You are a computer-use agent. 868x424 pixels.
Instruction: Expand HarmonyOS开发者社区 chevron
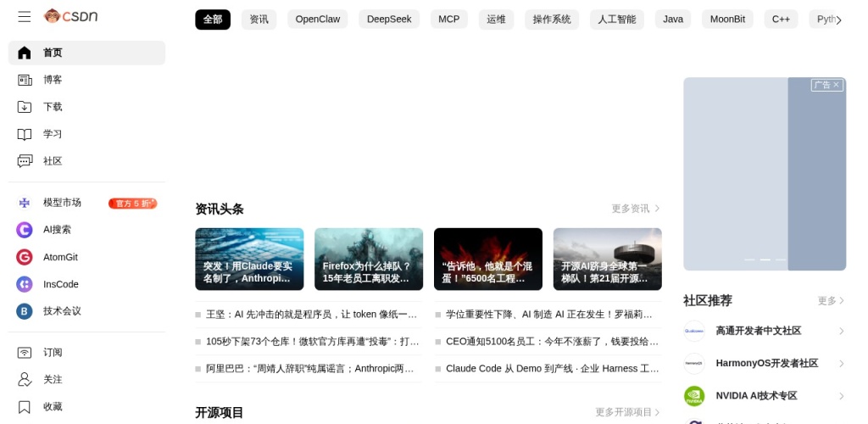(841, 364)
